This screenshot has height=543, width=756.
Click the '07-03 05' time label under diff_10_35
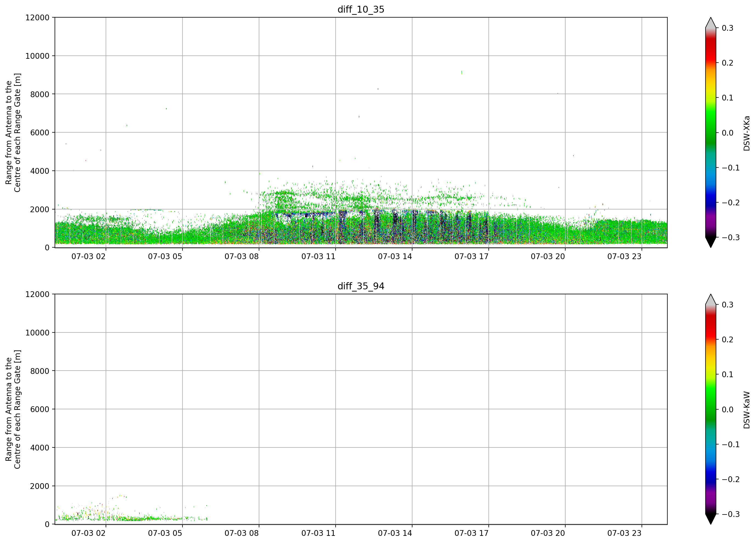[x=165, y=256]
